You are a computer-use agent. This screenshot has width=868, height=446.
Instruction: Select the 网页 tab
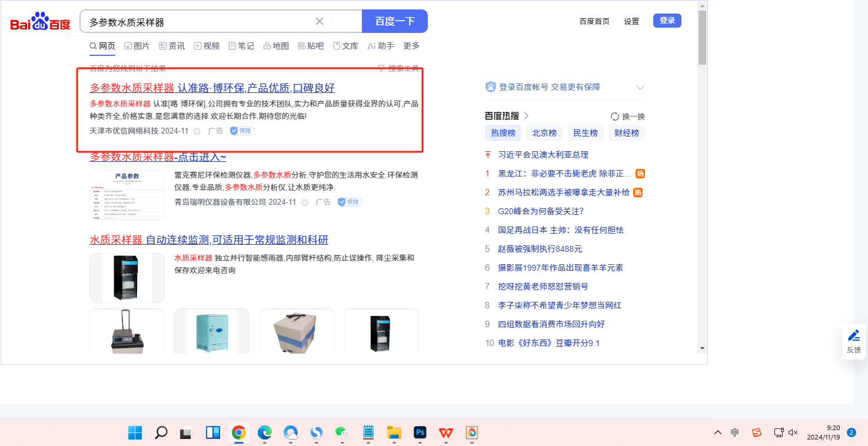coord(102,46)
